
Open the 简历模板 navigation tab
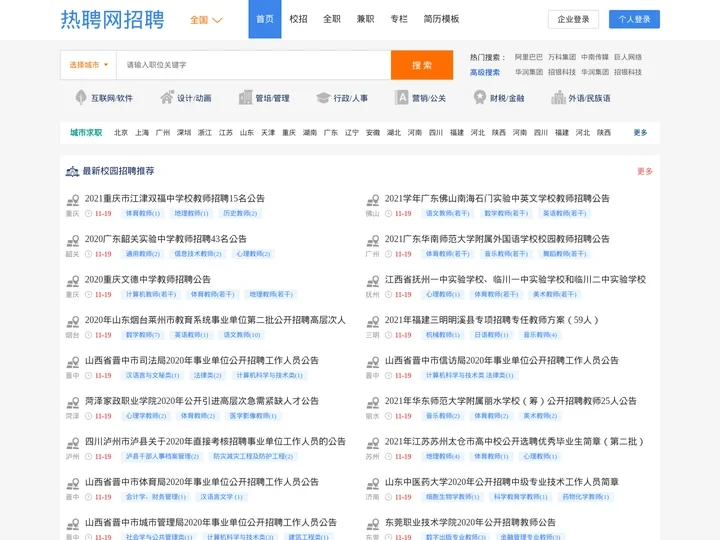[441, 19]
